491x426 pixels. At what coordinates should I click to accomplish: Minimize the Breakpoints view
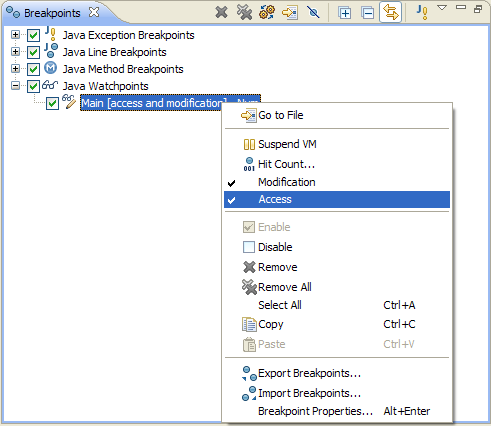tap(461, 7)
